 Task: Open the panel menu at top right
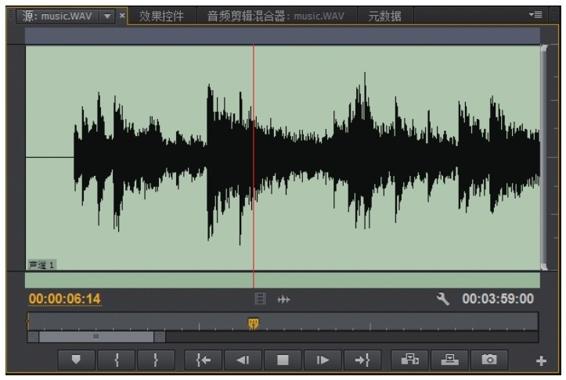[x=536, y=15]
